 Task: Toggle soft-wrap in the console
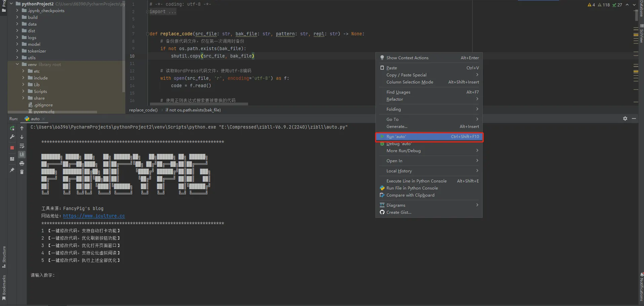point(22,146)
